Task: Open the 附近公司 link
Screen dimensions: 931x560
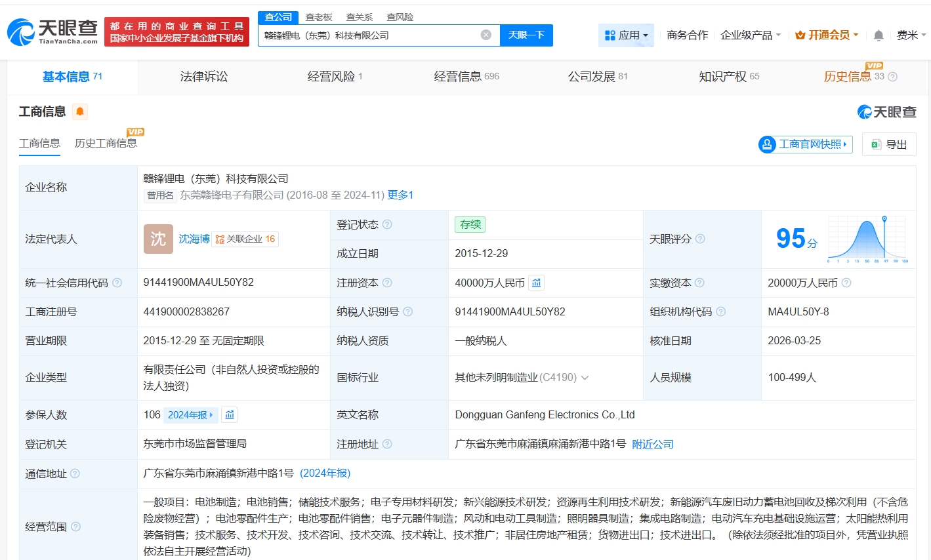Action: tap(653, 444)
